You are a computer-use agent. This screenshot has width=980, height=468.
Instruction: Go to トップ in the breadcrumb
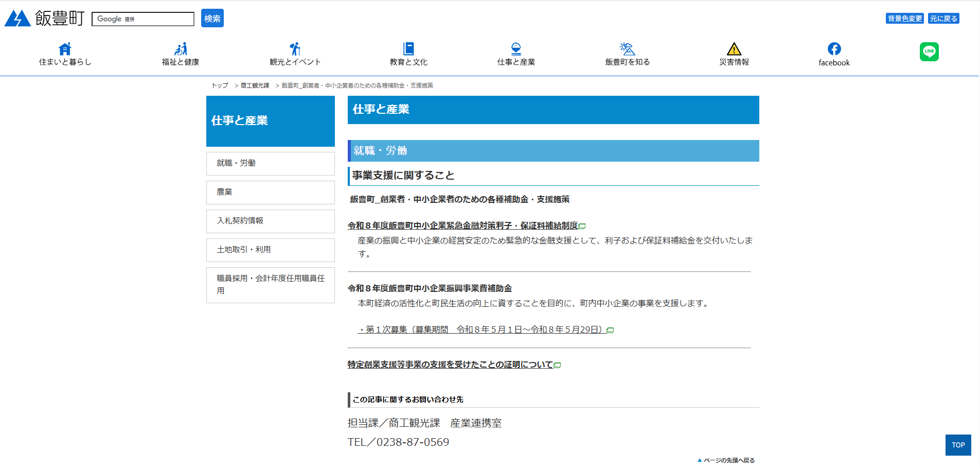[x=220, y=85]
